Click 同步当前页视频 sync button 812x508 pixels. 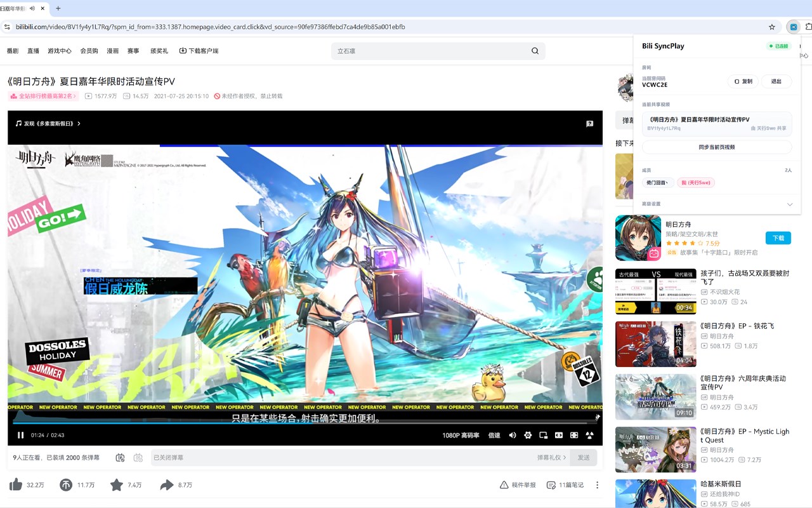[x=717, y=147]
